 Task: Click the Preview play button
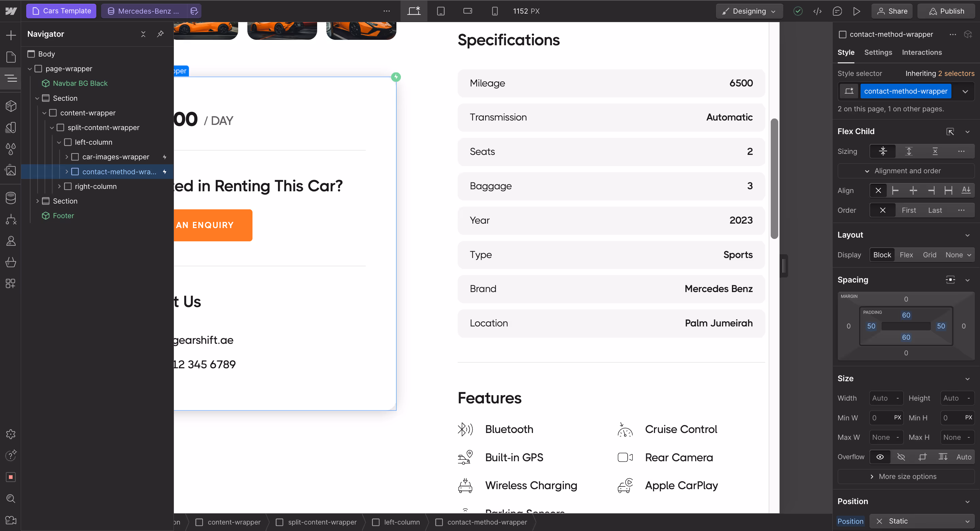pyautogui.click(x=856, y=11)
